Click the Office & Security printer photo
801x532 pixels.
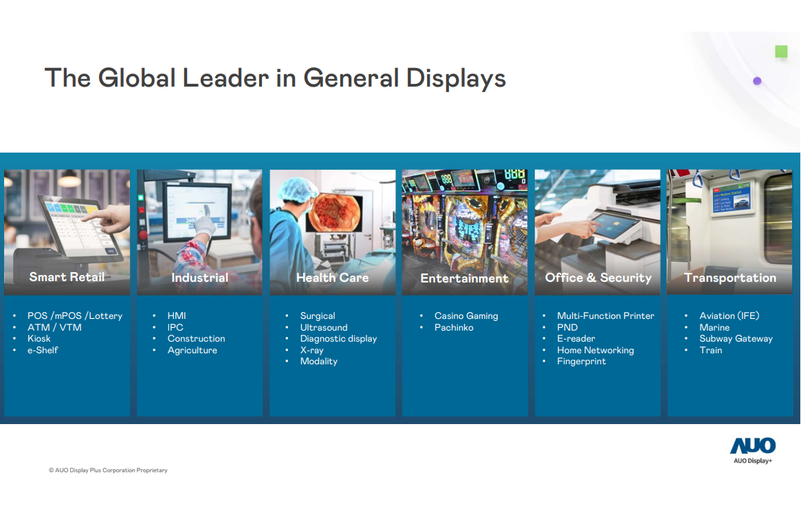[x=597, y=220]
